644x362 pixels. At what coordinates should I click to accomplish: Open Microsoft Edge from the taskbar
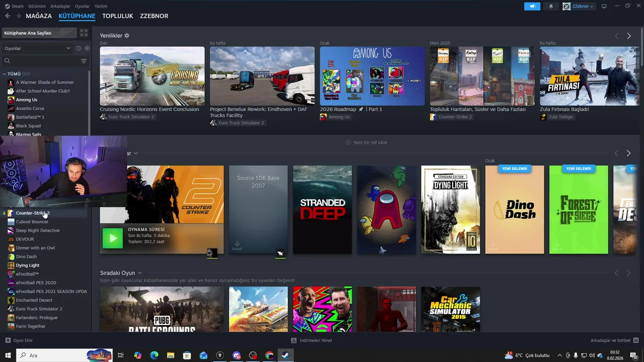pos(154,355)
